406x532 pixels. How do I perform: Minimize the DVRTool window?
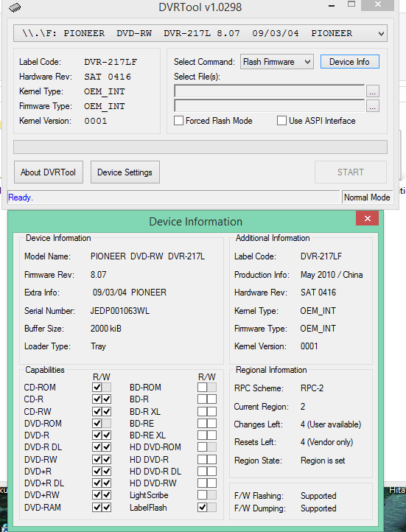click(332, 6)
